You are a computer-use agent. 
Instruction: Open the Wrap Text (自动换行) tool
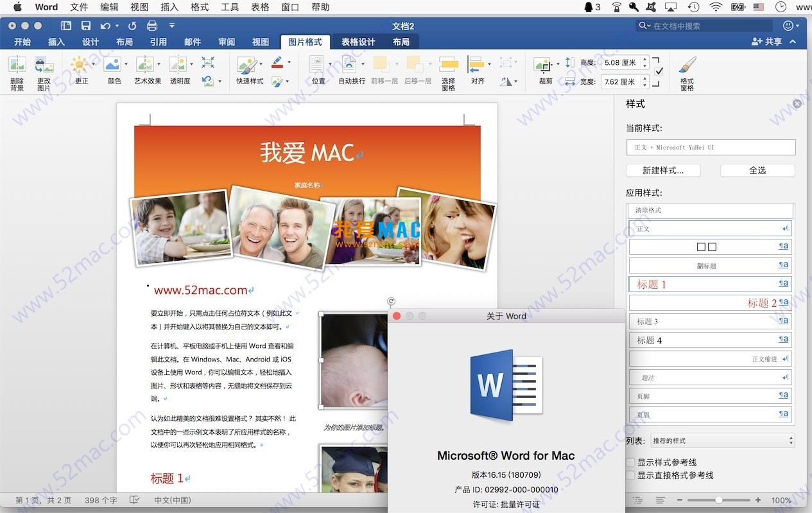[349, 65]
